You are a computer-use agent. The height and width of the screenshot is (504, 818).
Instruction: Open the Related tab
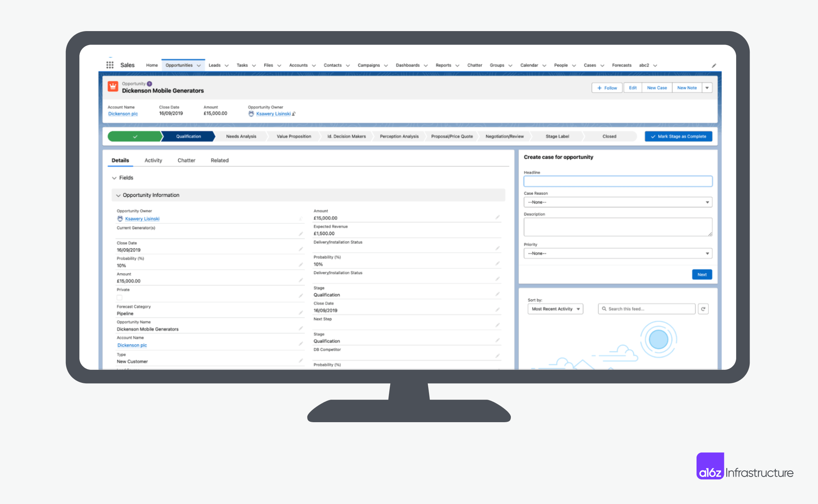[220, 160]
